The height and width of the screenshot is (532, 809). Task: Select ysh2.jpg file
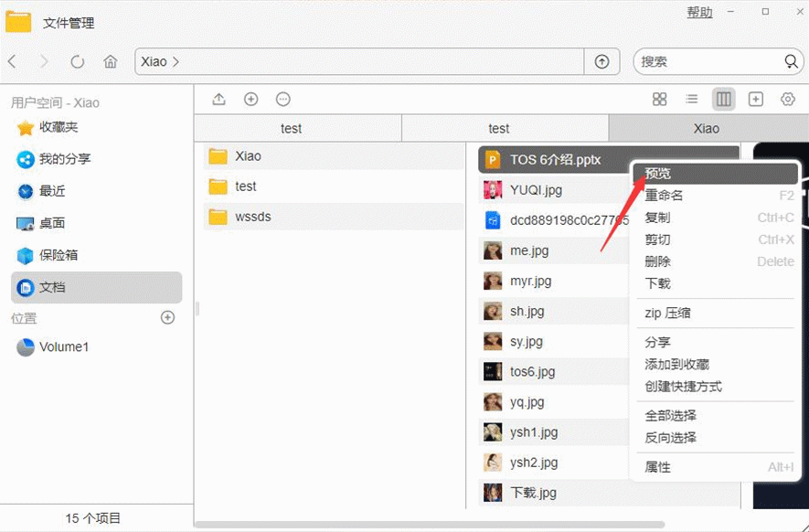(555, 463)
